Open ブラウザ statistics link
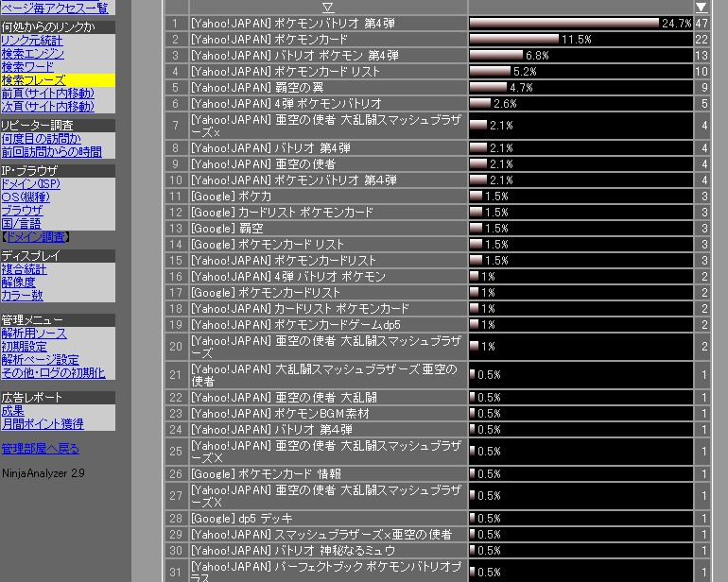The image size is (728, 582). pyautogui.click(x=22, y=211)
